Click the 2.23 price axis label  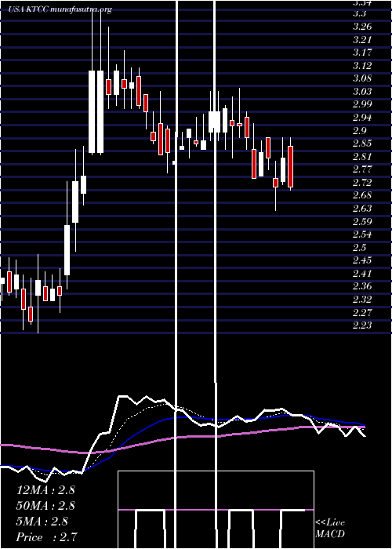pyautogui.click(x=362, y=325)
